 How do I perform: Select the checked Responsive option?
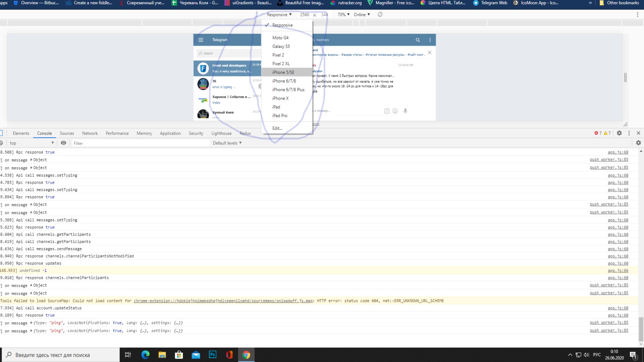287,25
